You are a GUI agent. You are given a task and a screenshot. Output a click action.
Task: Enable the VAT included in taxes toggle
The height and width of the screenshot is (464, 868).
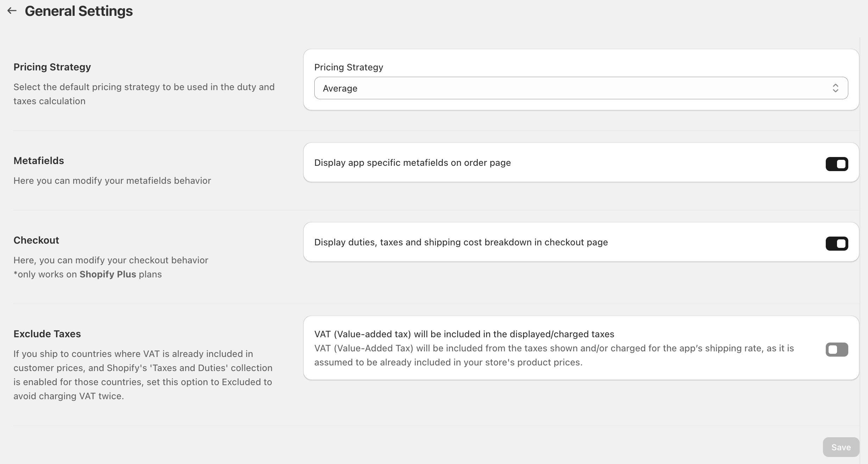pyautogui.click(x=837, y=350)
